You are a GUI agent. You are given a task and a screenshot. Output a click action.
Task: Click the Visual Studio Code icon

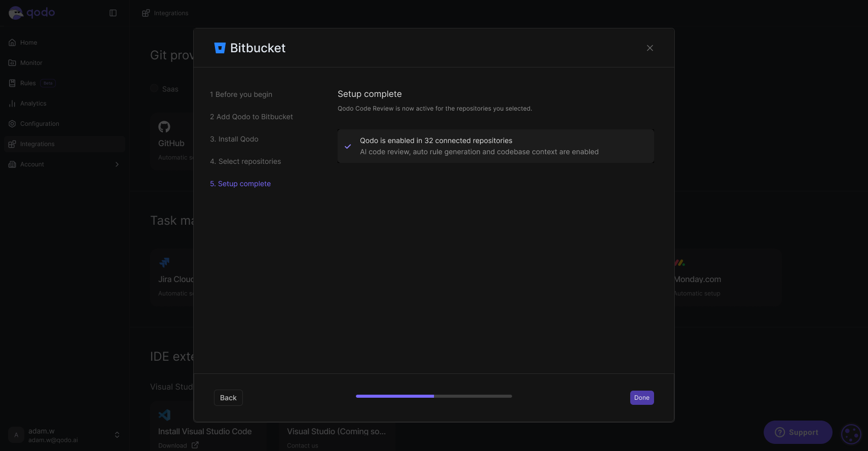164,415
